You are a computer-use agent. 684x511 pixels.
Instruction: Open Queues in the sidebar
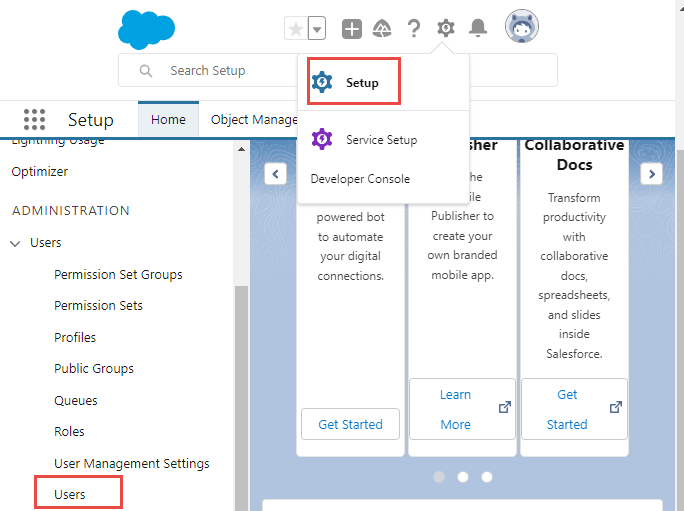[75, 401]
